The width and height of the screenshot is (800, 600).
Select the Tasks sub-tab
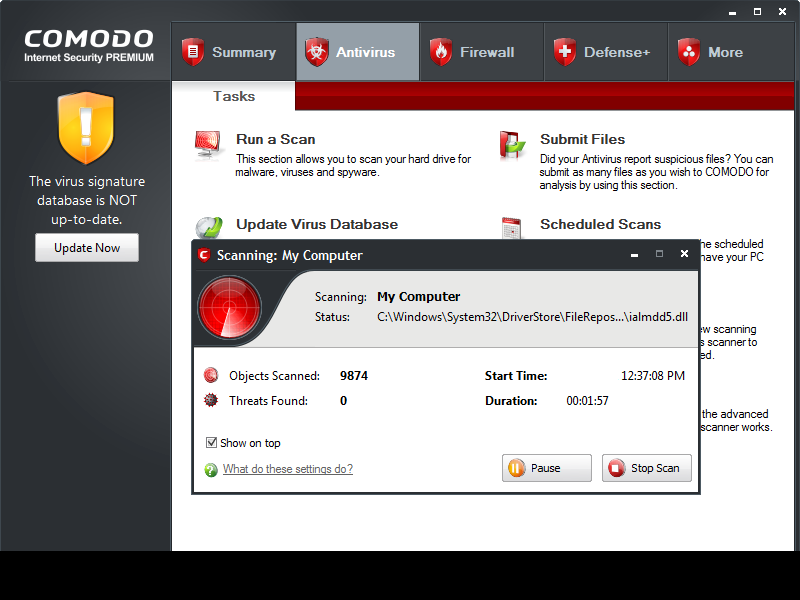[x=234, y=96]
